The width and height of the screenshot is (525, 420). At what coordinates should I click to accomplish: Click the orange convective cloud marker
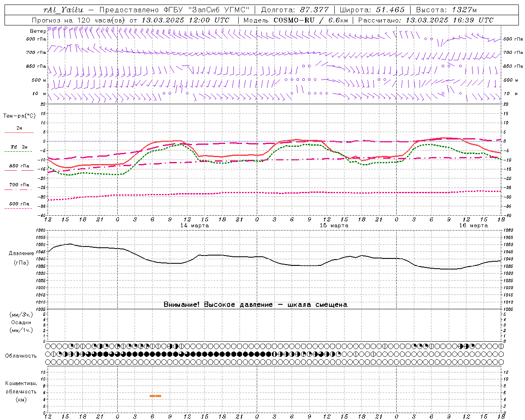(x=155, y=396)
